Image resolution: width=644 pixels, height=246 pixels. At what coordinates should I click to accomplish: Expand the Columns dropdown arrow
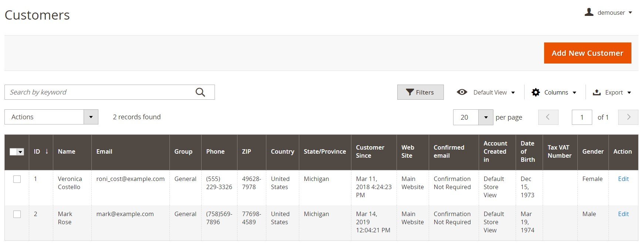pos(574,93)
